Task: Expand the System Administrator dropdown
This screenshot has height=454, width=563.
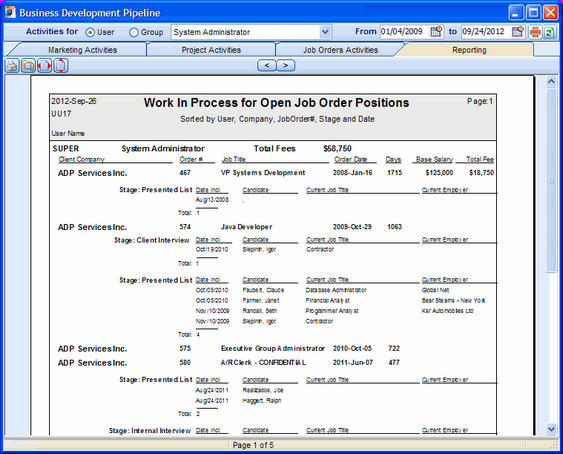Action: [x=325, y=32]
